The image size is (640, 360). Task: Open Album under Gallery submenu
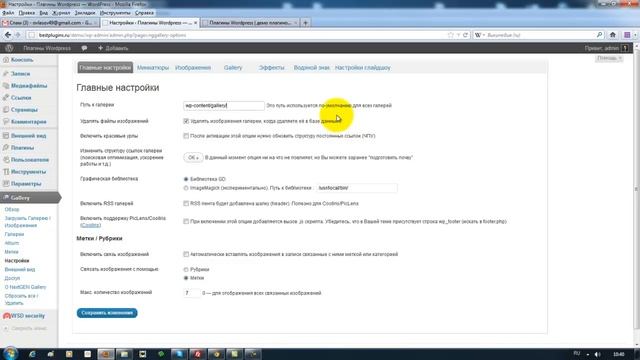(x=12, y=243)
